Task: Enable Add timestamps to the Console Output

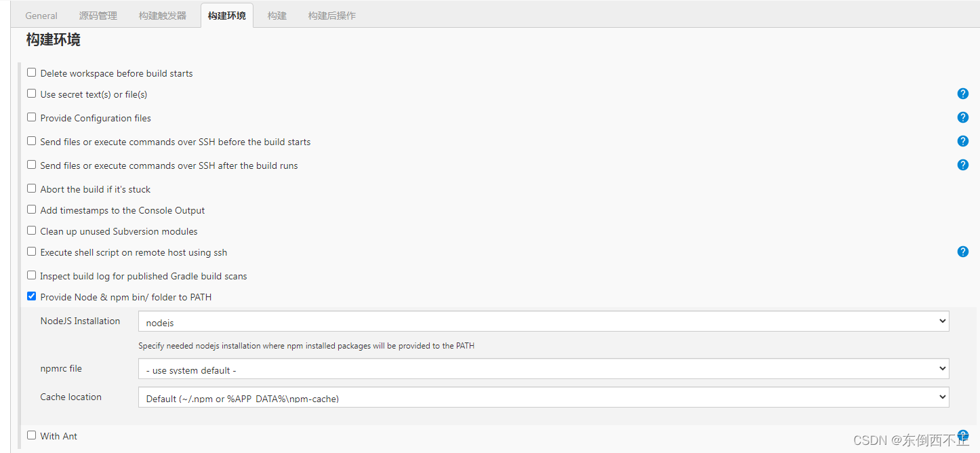Action: [31, 209]
